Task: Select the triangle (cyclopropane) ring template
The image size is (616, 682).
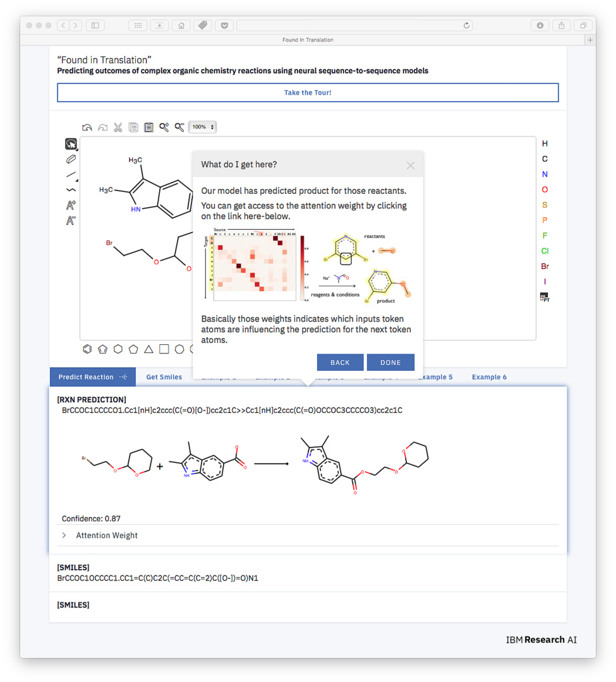Action: click(149, 349)
